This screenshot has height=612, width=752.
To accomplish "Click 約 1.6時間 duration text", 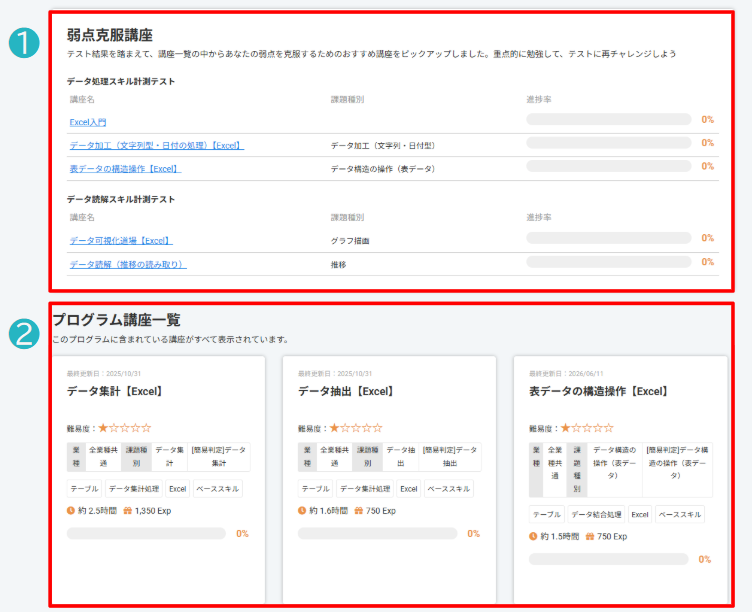I will 329,511.
